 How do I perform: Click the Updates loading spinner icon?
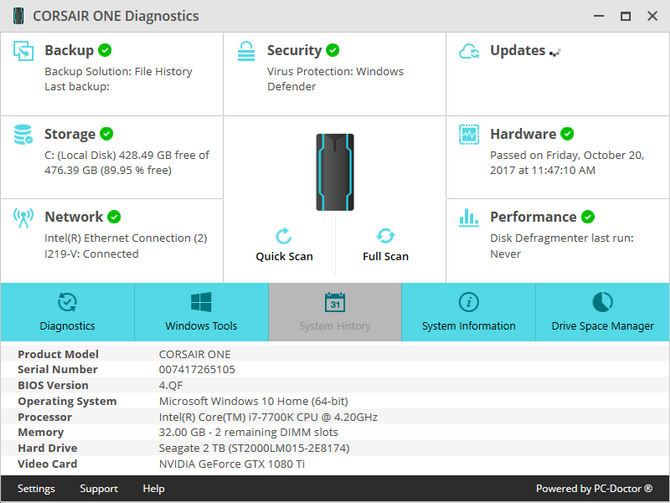(x=555, y=53)
